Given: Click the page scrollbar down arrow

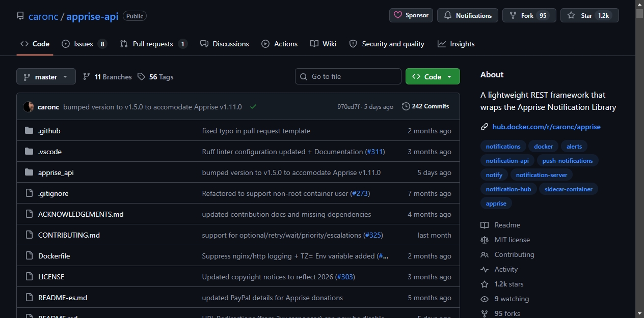Looking at the screenshot, I should pos(639,313).
